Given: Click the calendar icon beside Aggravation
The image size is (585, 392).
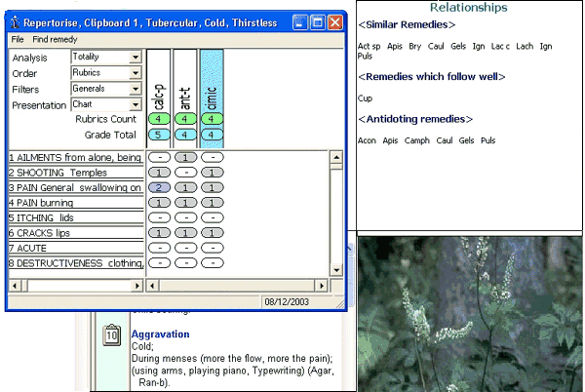Looking at the screenshot, I should click(111, 334).
